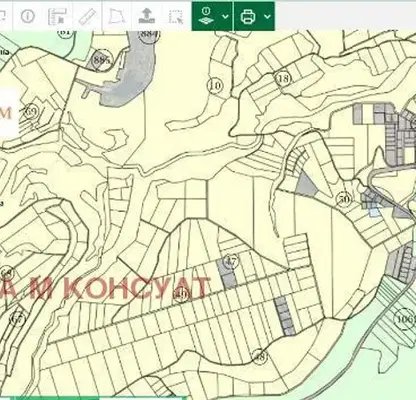Screen dimensions: 416x400
Task: Select map parcel labeled 10
Action: coord(215,86)
